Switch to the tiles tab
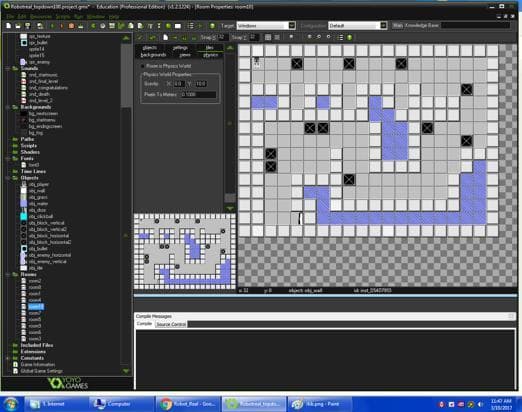 click(x=209, y=48)
